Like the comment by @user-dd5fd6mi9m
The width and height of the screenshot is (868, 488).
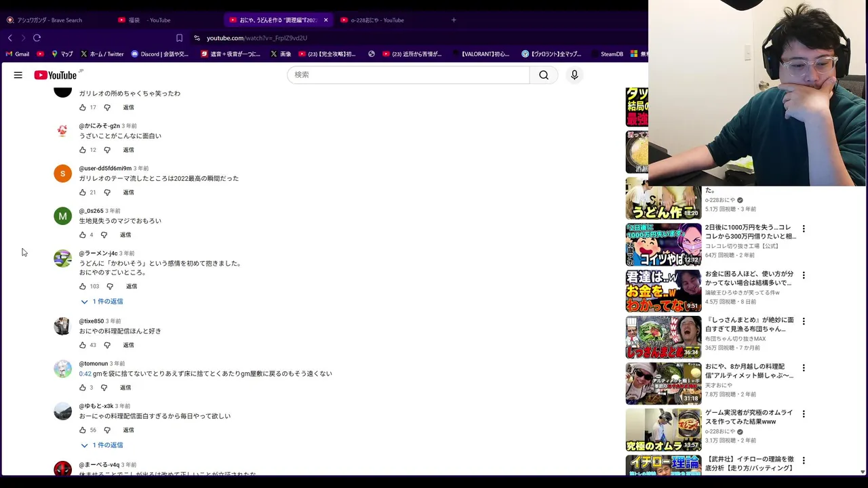point(83,192)
